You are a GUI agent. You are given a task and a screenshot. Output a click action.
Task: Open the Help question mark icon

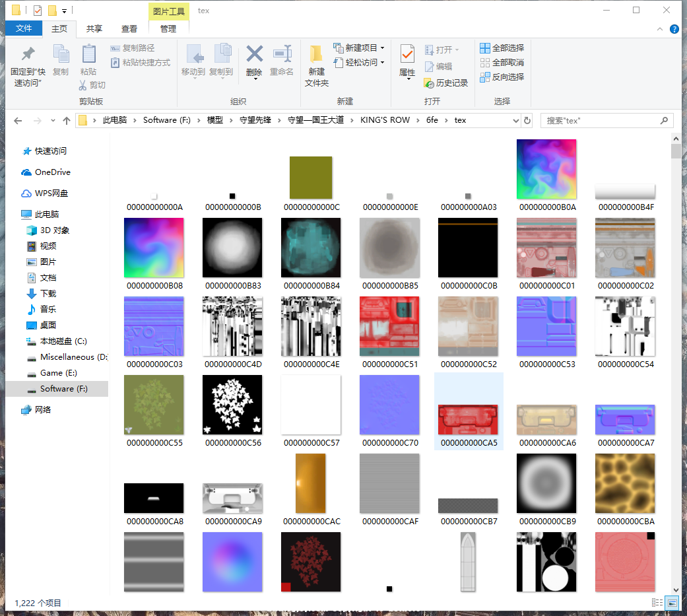coord(674,29)
